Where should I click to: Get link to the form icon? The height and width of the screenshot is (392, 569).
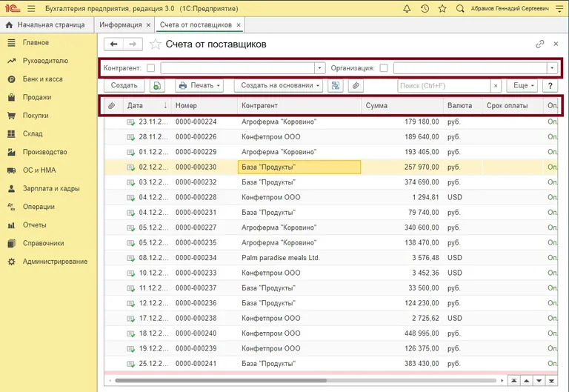click(x=540, y=44)
